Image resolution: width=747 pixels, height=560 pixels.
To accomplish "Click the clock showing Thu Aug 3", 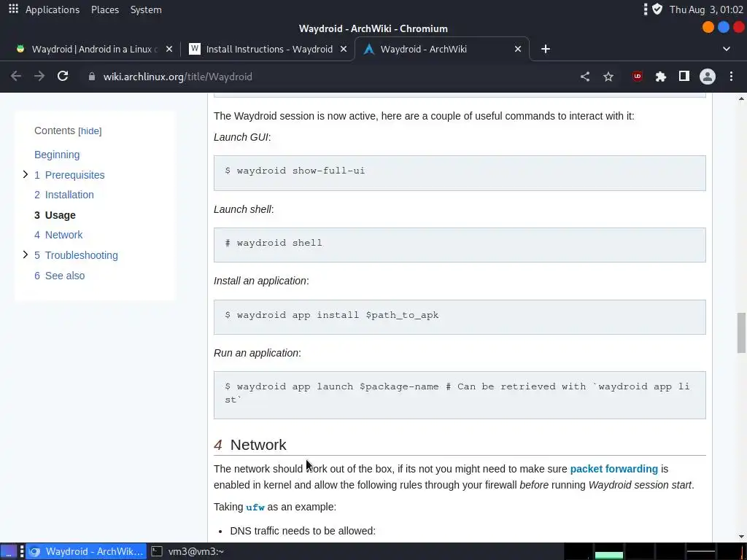I will pyautogui.click(x=706, y=9).
